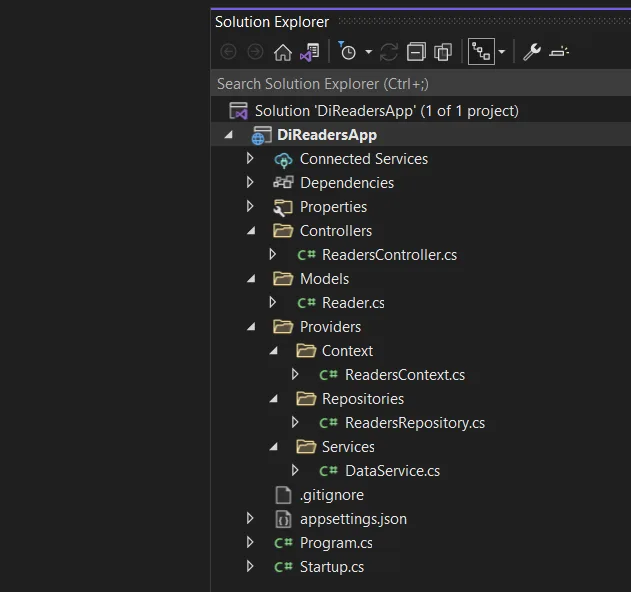The image size is (631, 592).
Task: Click the Show All Files icon
Action: tap(443, 52)
